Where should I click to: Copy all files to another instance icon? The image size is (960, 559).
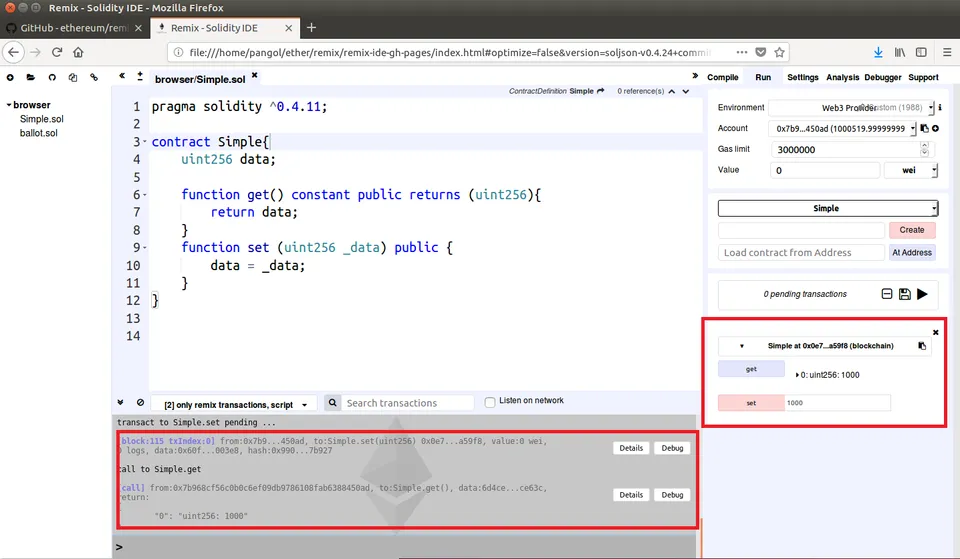click(x=73, y=77)
